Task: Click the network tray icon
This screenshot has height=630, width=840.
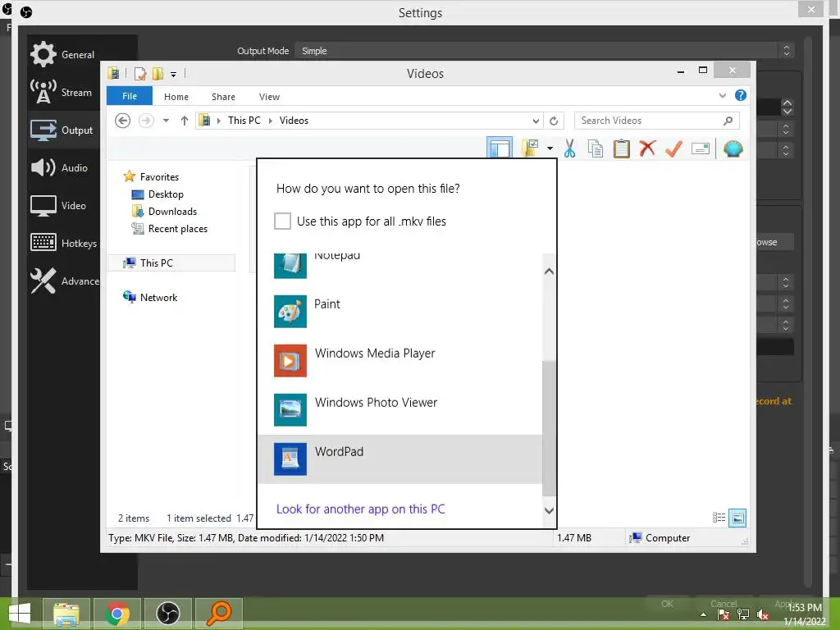Action: (x=743, y=614)
